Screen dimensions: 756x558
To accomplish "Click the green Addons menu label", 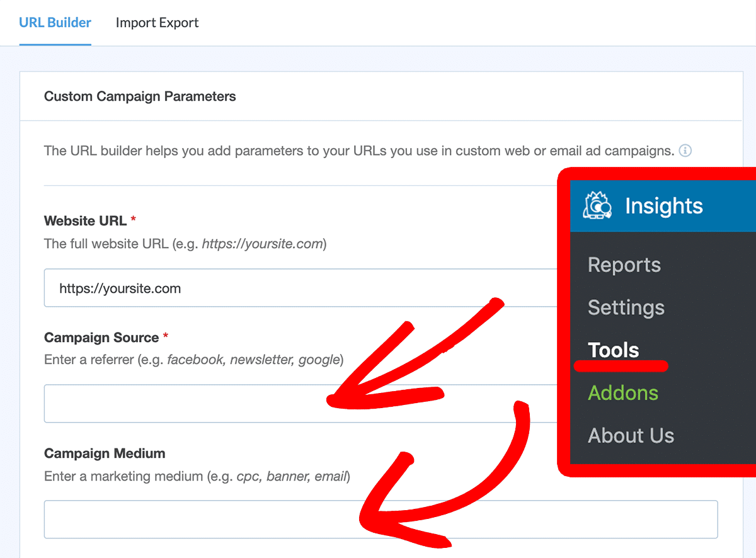I will tap(623, 392).
